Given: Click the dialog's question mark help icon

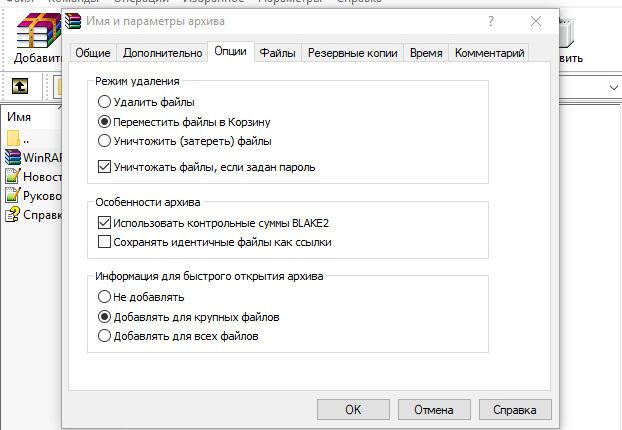Looking at the screenshot, I should tap(491, 21).
